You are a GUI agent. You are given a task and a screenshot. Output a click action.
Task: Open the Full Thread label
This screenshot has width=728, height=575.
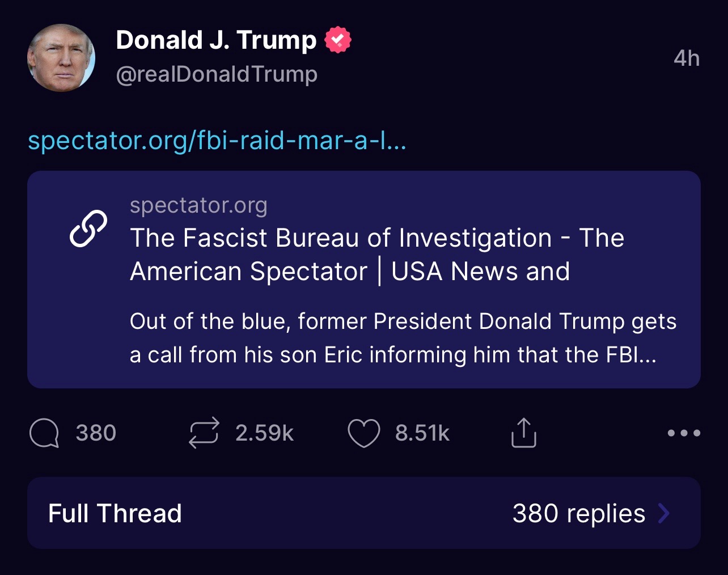pyautogui.click(x=115, y=514)
